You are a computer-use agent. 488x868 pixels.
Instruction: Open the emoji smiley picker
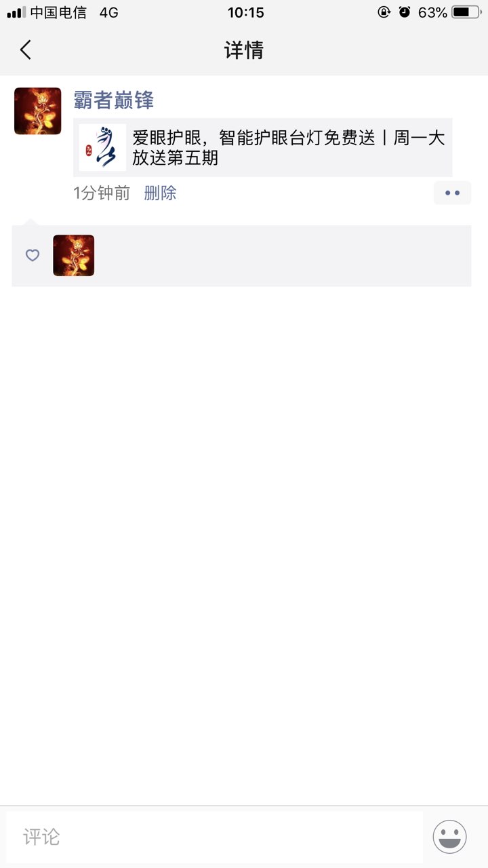(450, 837)
